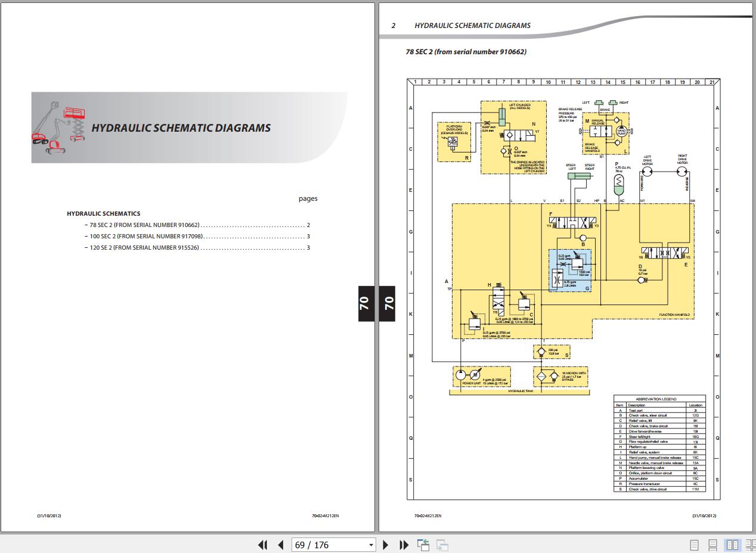Viewport: 756px width, 553px height.
Task: Click the HYDRAULIC TANK label
Action: (x=520, y=391)
